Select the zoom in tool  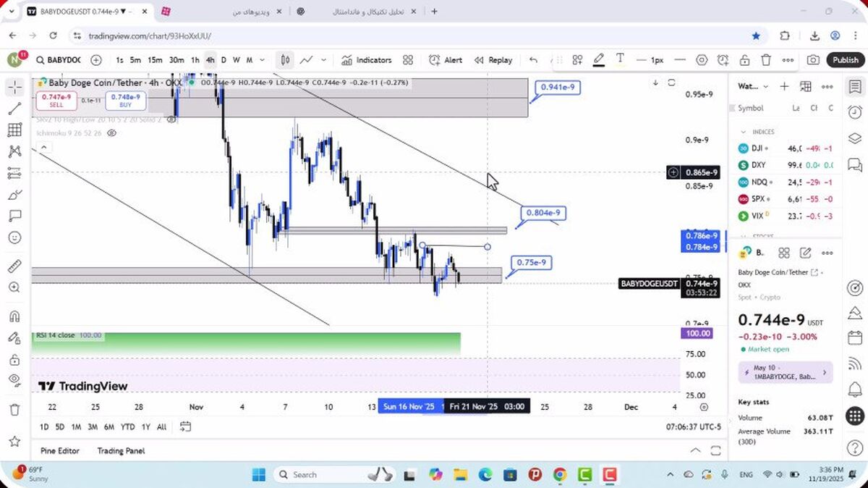pos(14,287)
